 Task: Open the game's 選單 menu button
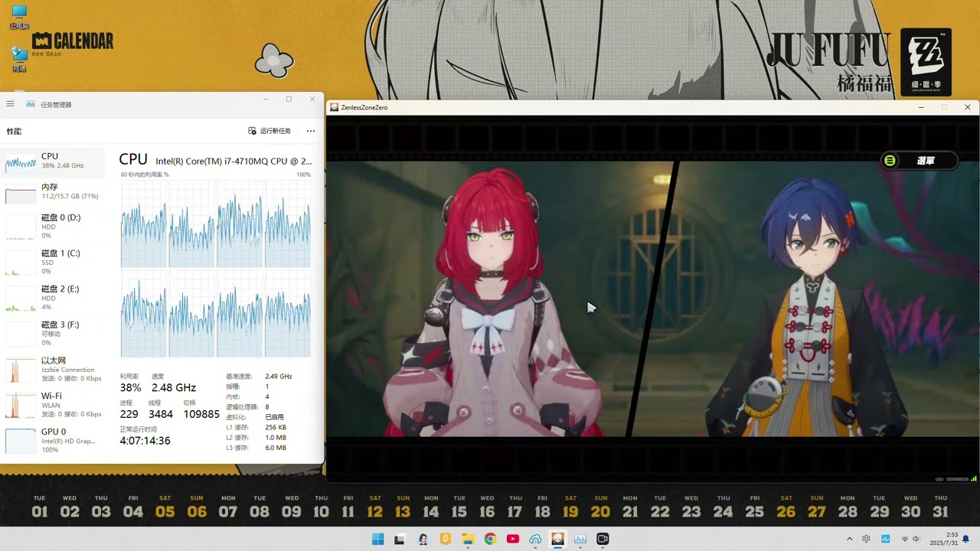coord(920,160)
